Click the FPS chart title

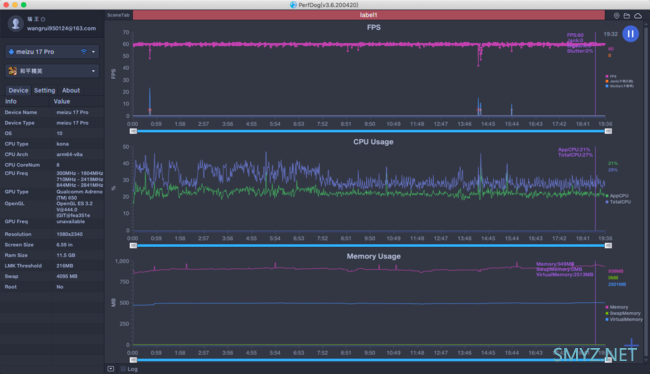coord(374,27)
